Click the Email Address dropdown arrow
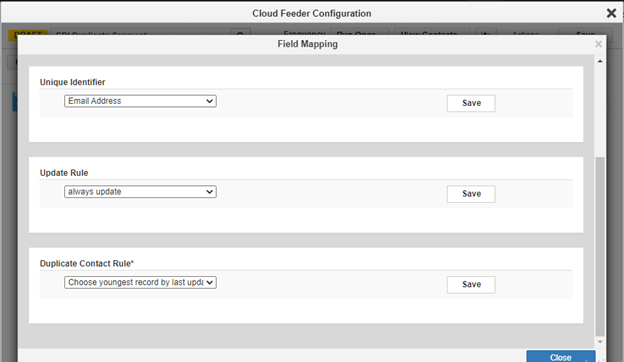The width and height of the screenshot is (624, 362). (209, 101)
